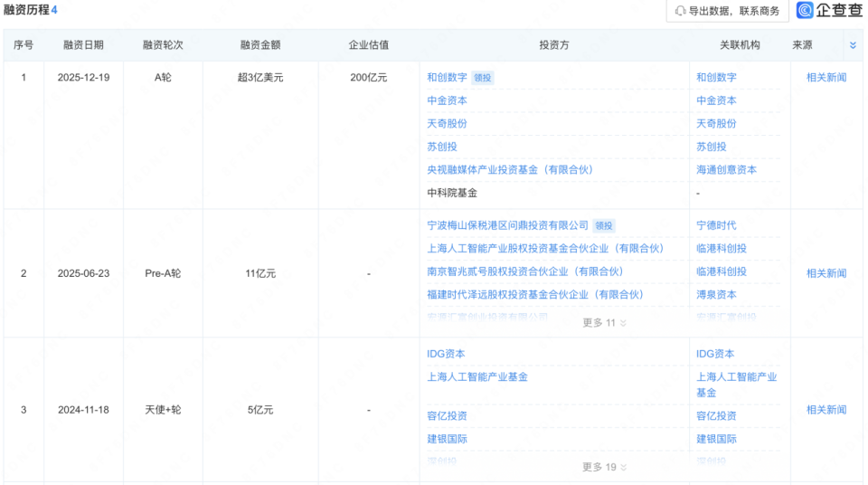Image resolution: width=868 pixels, height=485 pixels.
Task: Click export data contact business button
Action: [x=727, y=11]
